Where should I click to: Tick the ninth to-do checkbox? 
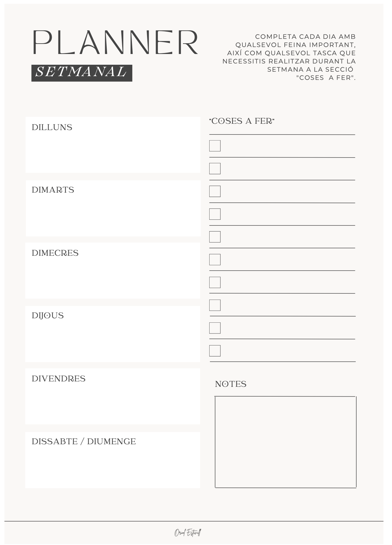(215, 328)
